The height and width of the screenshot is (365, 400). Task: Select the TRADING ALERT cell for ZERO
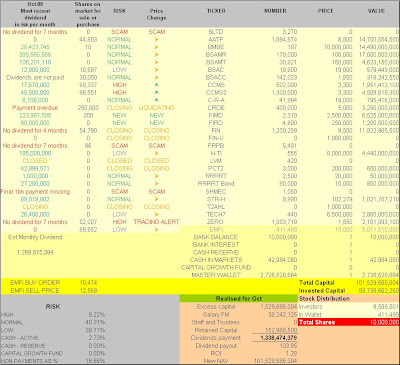click(156, 222)
